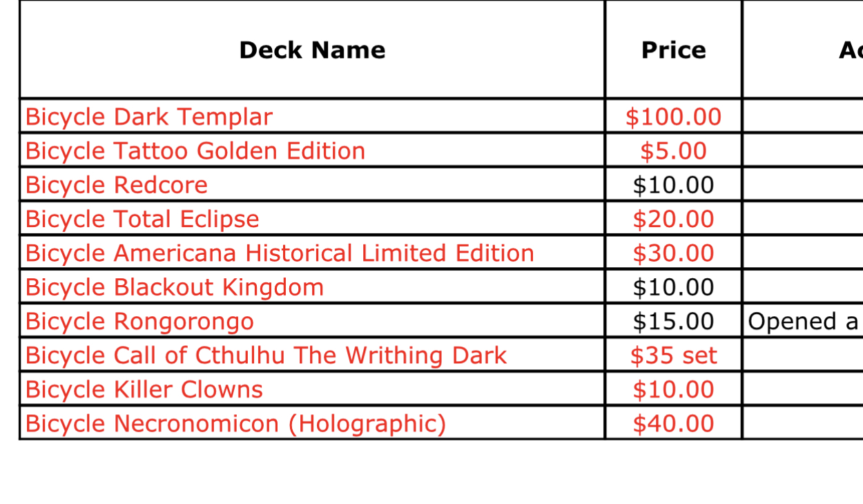Click the $15.00 price cell
The image size is (863, 504).
click(673, 321)
